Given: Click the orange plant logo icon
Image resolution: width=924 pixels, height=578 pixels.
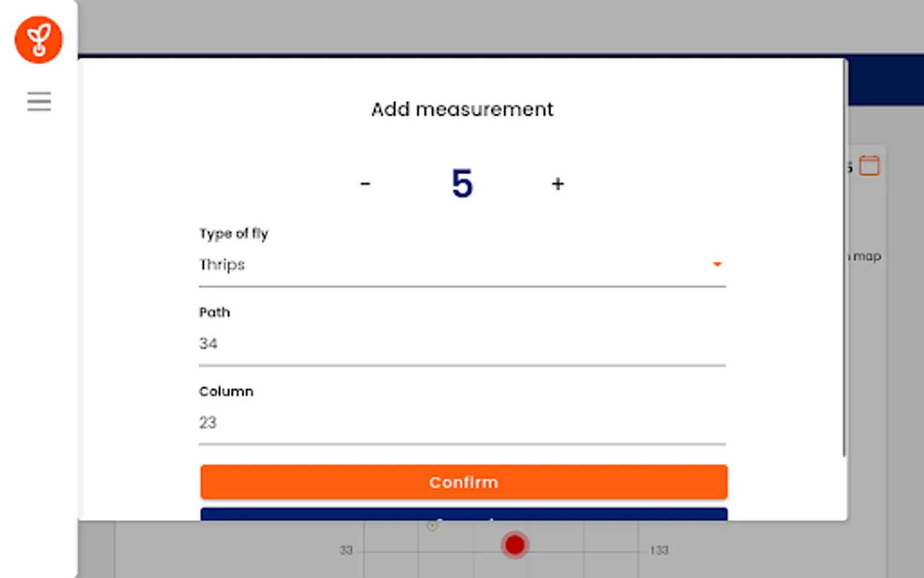Looking at the screenshot, I should tap(38, 40).
